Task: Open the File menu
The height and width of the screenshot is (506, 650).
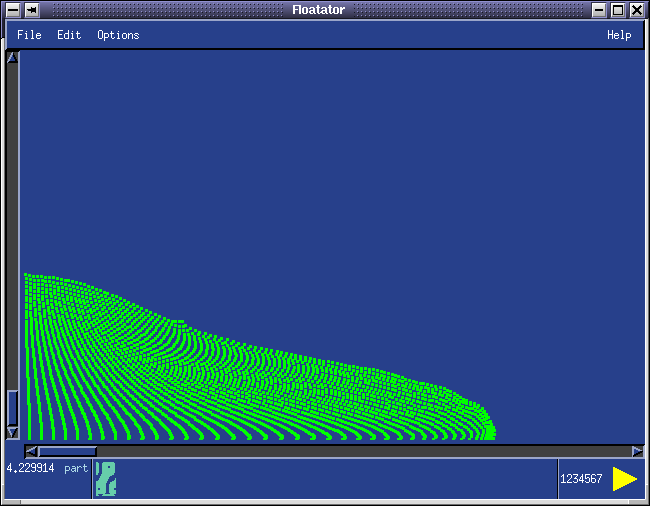Action: [x=29, y=35]
